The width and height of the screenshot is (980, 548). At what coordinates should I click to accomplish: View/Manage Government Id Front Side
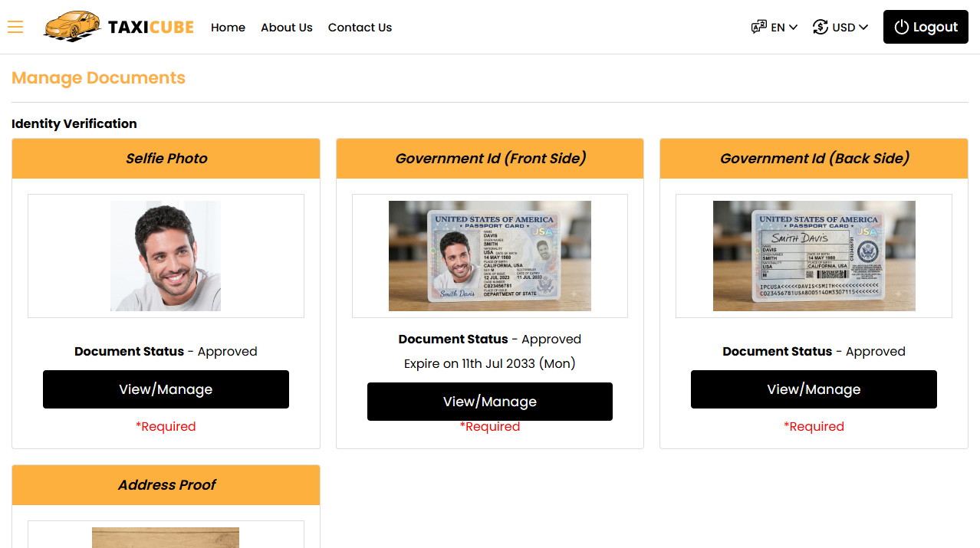click(x=490, y=402)
